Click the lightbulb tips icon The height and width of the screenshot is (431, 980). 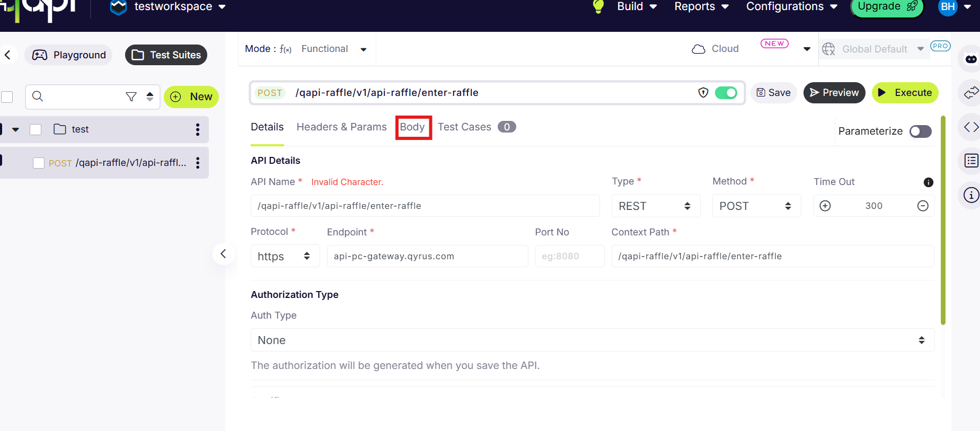point(598,6)
